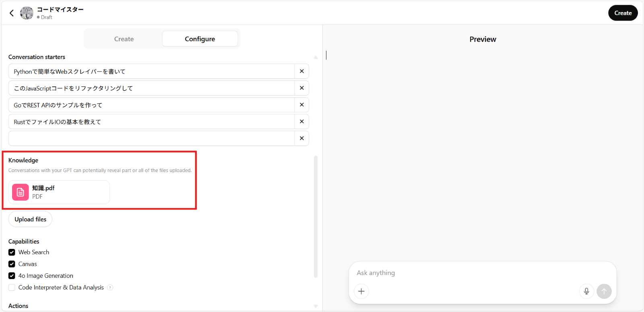Viewport: 644px width, 312px height.
Task: Remove the empty conversation starter row
Action: [x=301, y=138]
